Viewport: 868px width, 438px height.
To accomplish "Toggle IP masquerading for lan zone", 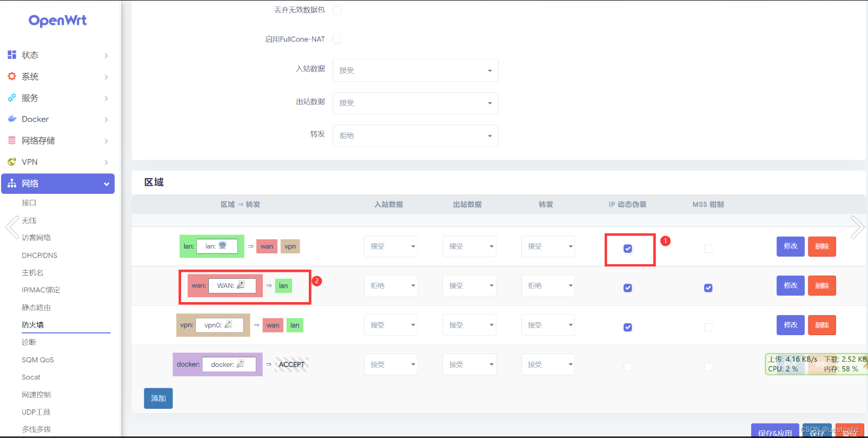I will tap(628, 249).
